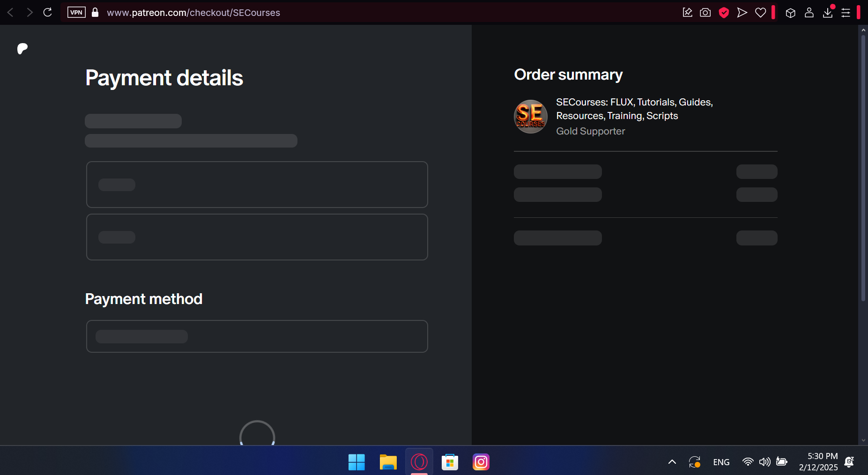Screen dimensions: 868x475
Task: Click the sync status tray icon
Action: (695, 462)
